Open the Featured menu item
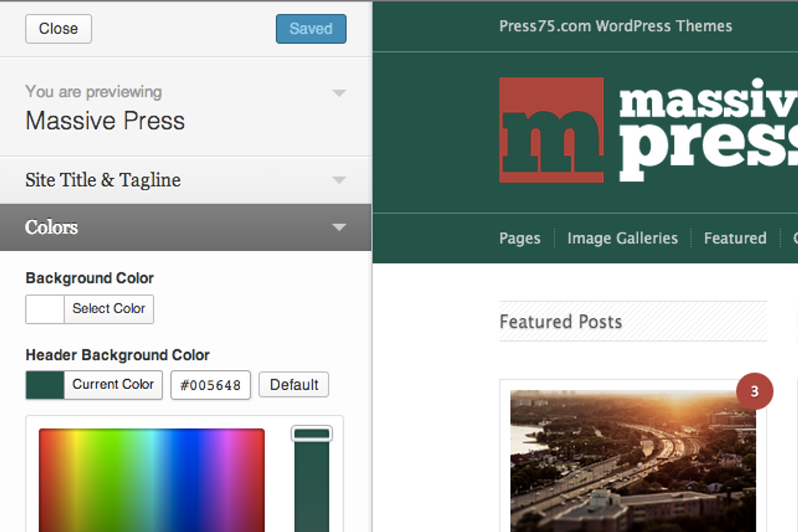Viewport: 798px width, 532px height. coord(735,238)
